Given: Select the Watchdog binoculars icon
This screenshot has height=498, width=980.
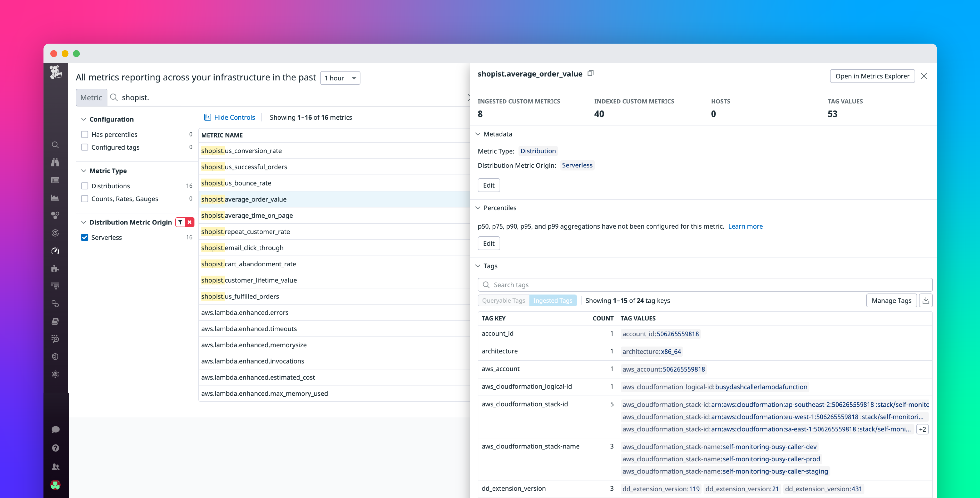Looking at the screenshot, I should pos(55,162).
